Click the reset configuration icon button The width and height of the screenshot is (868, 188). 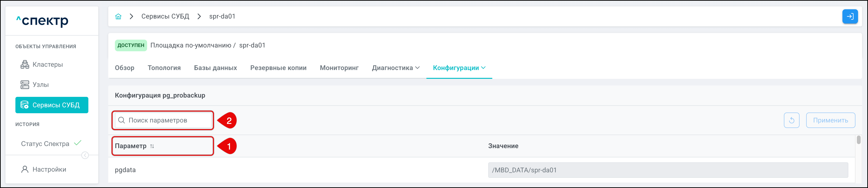pyautogui.click(x=791, y=121)
